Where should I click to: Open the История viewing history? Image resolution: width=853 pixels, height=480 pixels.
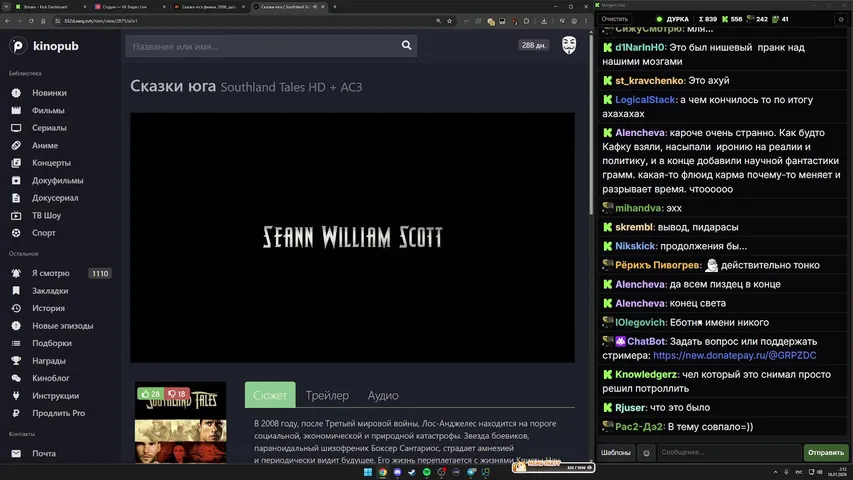[x=48, y=308]
